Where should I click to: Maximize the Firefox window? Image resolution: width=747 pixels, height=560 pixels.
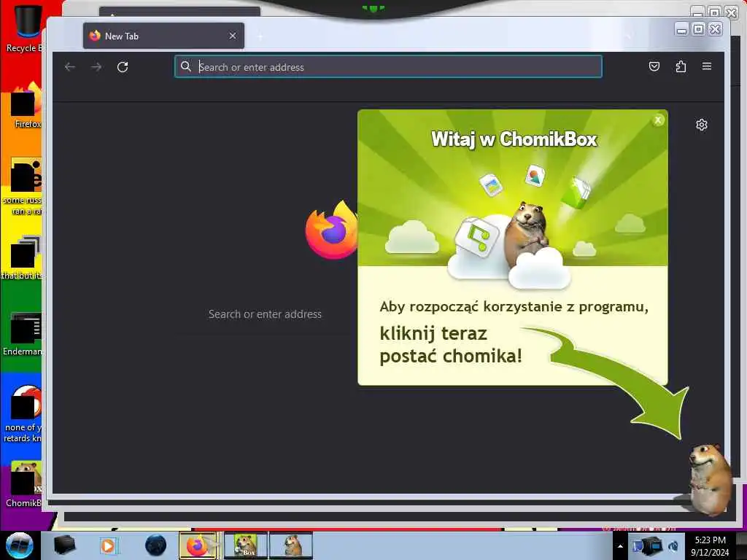698,29
